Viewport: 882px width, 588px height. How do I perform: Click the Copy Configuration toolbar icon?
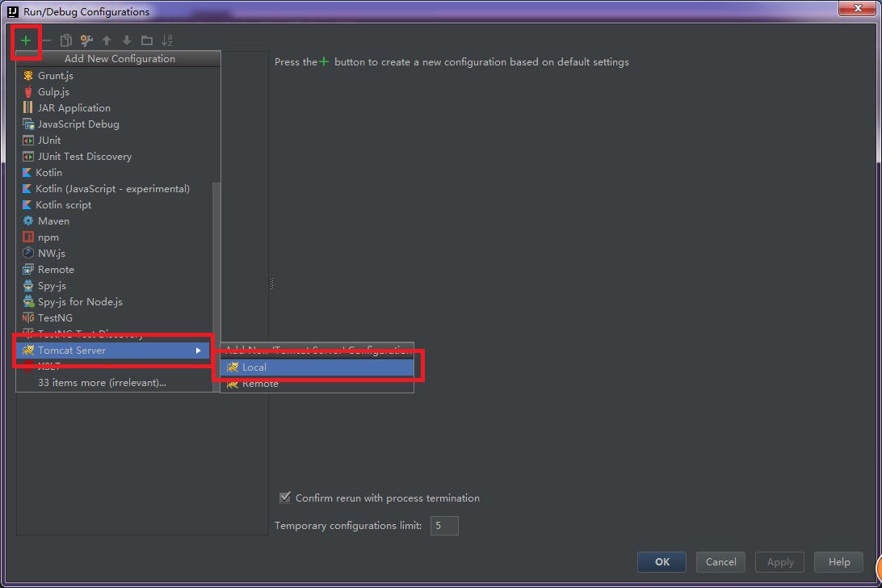[65, 40]
